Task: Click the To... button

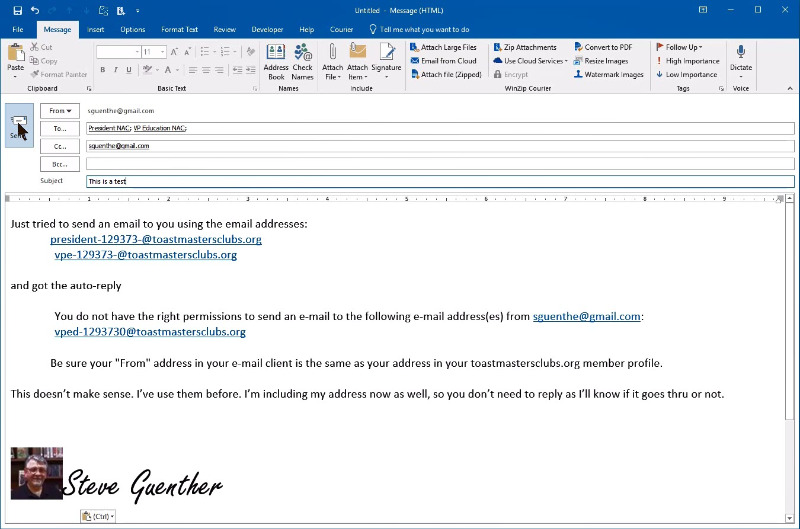Action: coord(60,129)
